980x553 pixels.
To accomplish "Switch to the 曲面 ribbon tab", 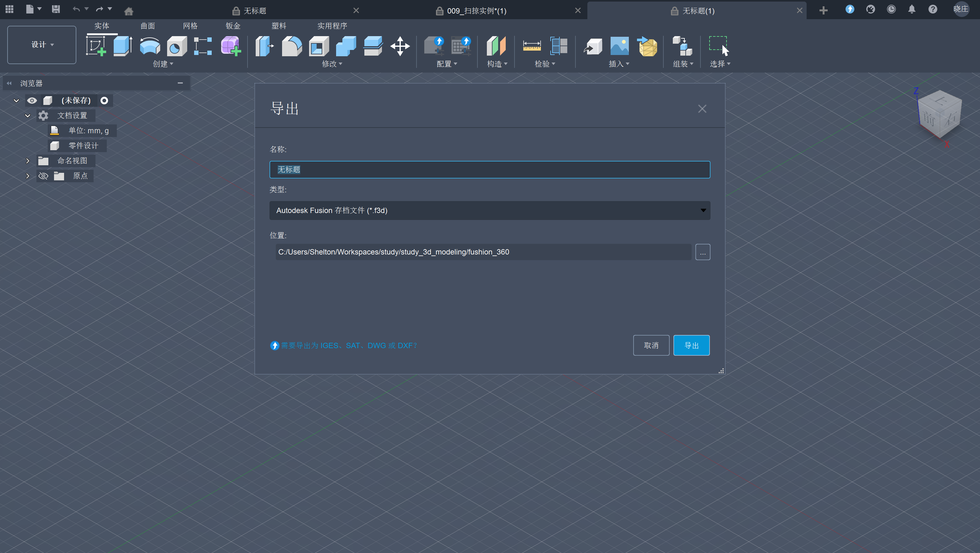I will coord(148,26).
